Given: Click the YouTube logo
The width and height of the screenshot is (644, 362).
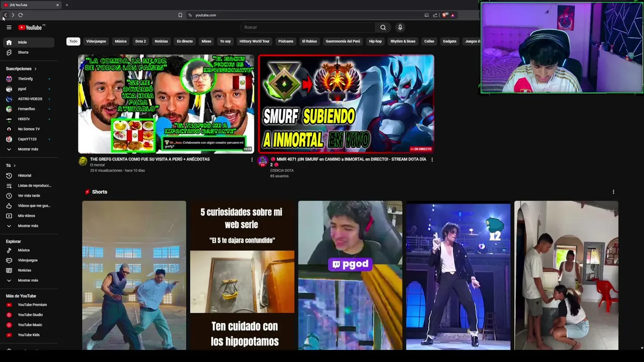Looking at the screenshot, I should tap(30, 28).
